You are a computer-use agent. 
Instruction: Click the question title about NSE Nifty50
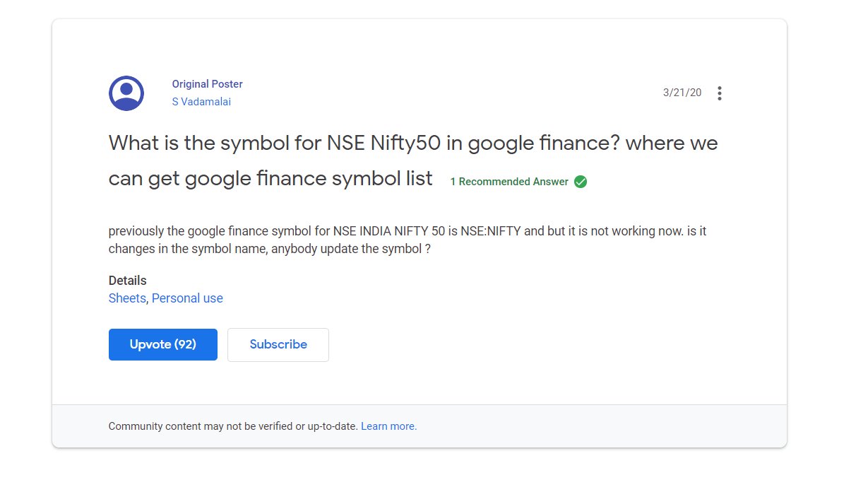(413, 160)
